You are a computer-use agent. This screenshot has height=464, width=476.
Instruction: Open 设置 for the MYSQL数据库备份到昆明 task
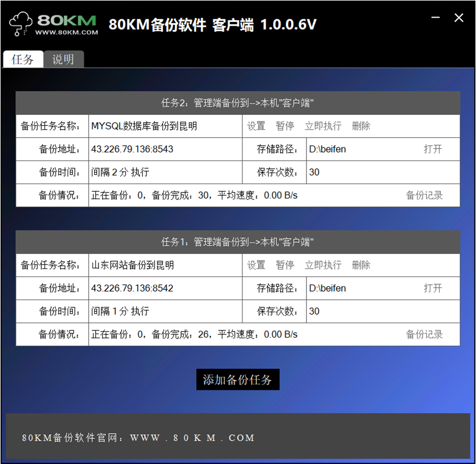pyautogui.click(x=256, y=126)
